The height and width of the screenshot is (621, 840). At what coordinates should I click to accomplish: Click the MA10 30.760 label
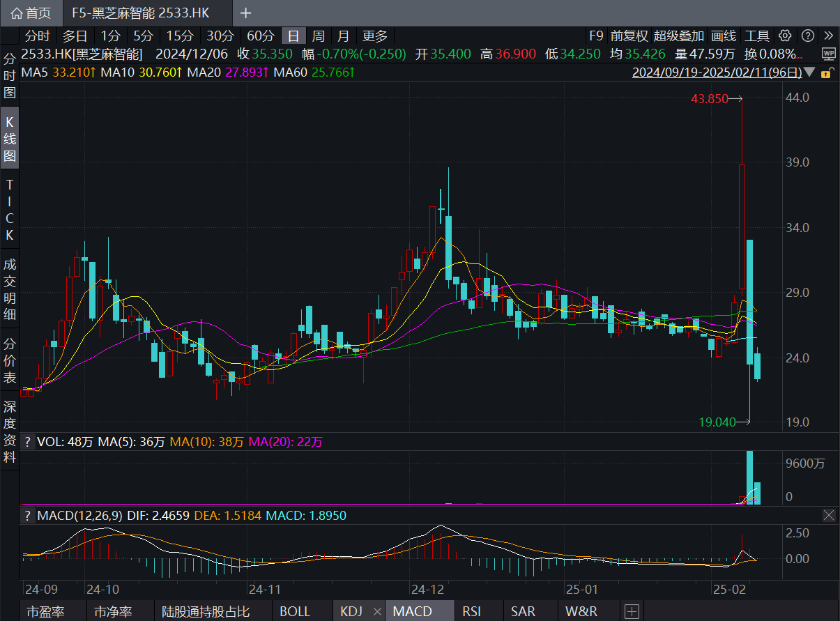pos(142,72)
